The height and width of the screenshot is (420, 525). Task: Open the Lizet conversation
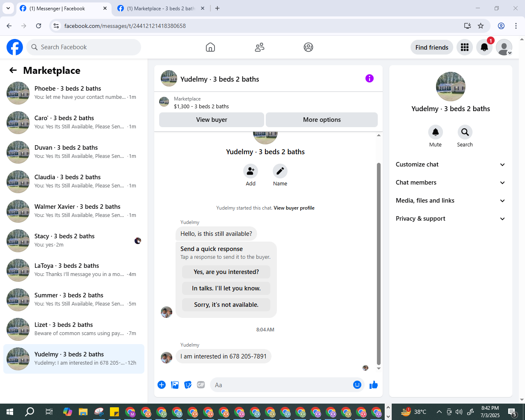click(x=74, y=329)
